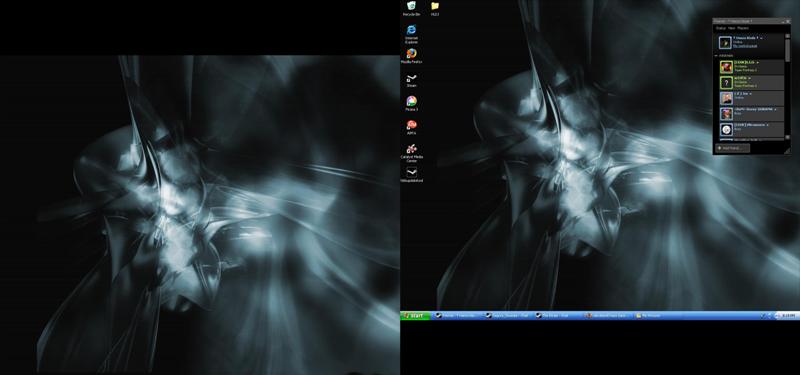Viewport: 800px width, 375px height.
Task: Open dropdown arrow beside third friend's name
Action: pos(751,94)
